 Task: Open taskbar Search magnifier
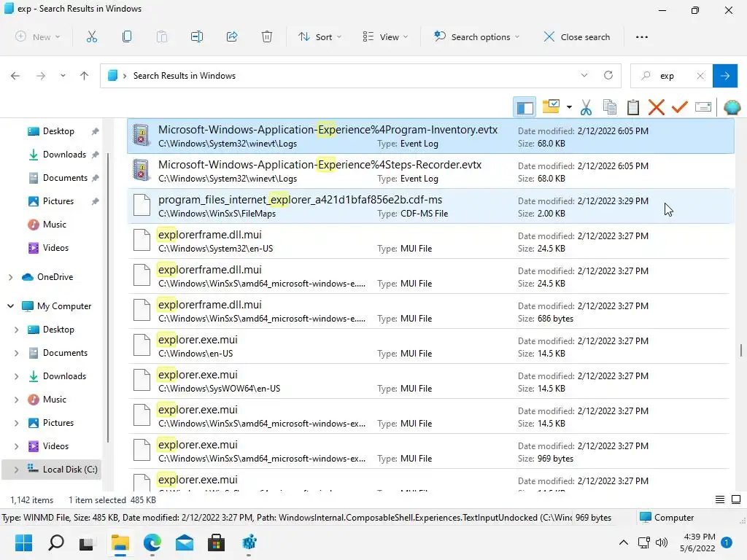point(55,542)
